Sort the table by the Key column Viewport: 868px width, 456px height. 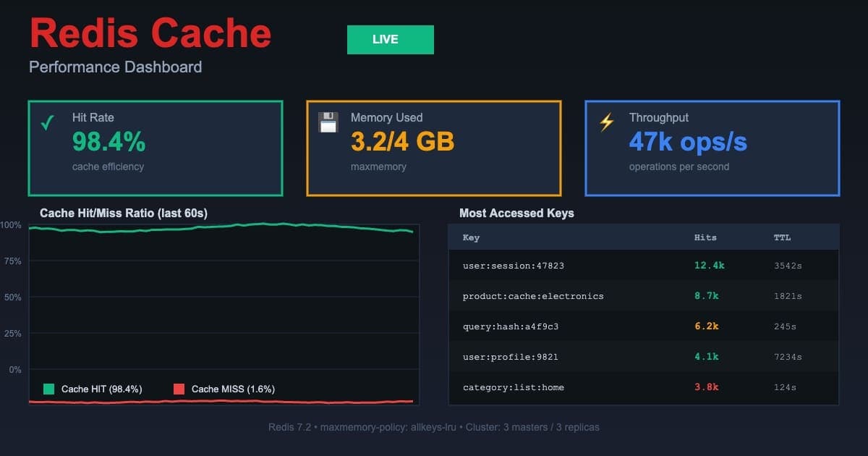tap(470, 237)
